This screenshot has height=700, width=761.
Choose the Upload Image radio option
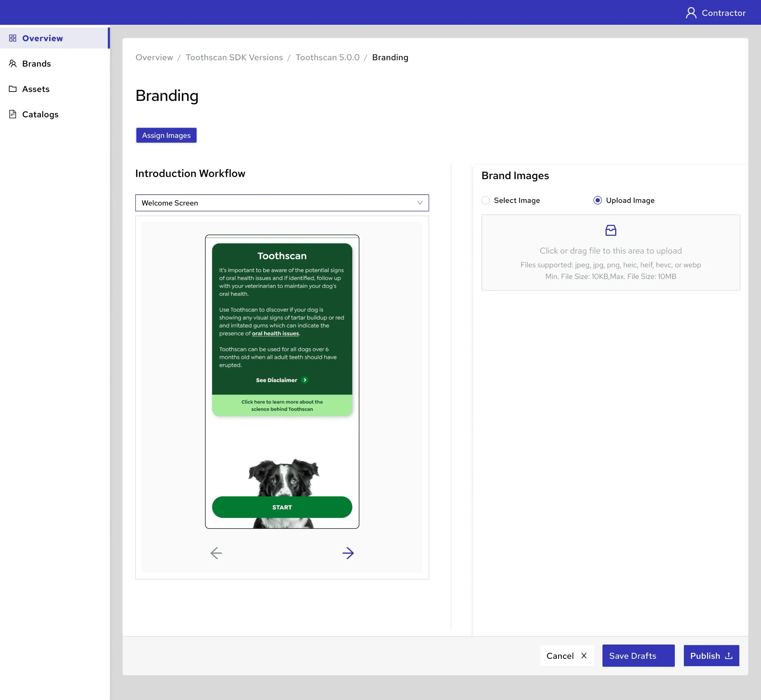click(597, 200)
